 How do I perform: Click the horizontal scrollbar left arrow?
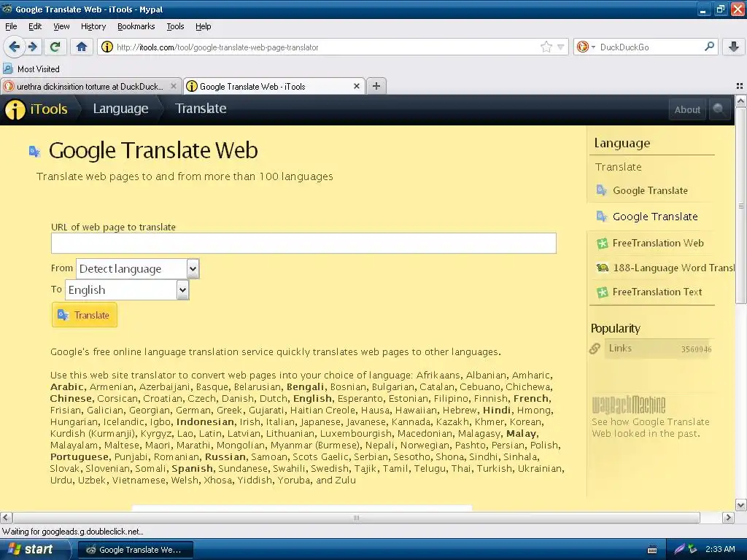6,518
